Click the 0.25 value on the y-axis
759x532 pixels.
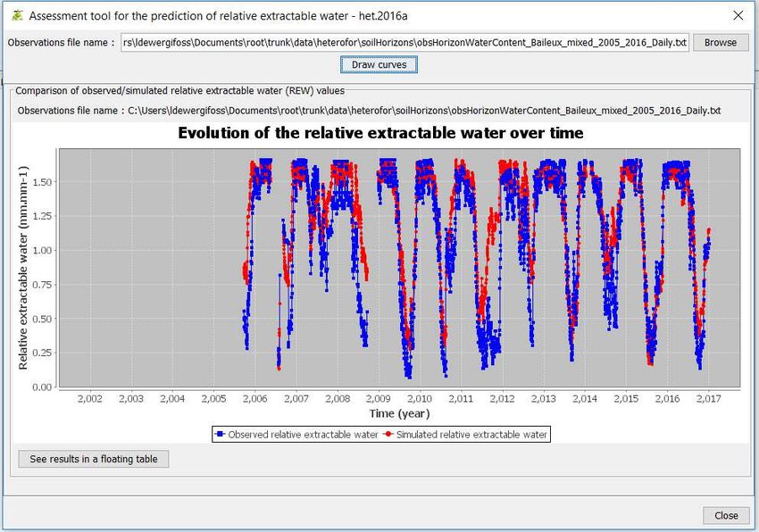[42, 353]
